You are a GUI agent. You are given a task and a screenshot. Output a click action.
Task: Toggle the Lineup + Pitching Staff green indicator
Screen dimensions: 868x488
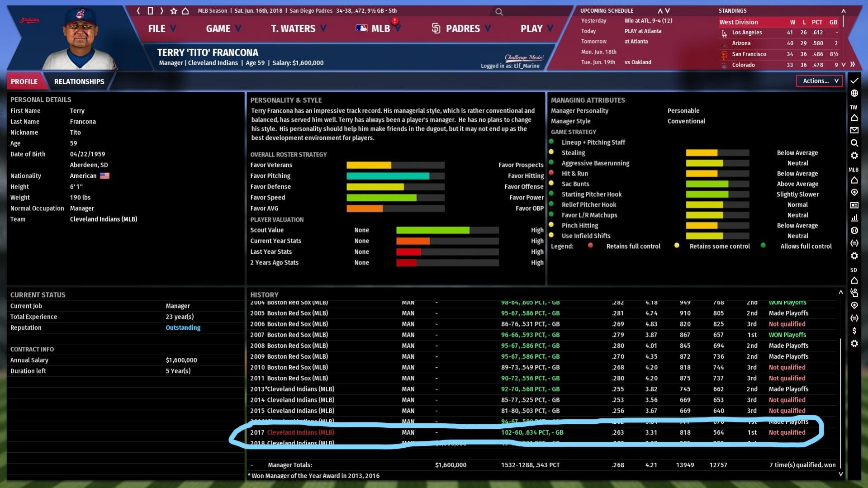point(551,142)
